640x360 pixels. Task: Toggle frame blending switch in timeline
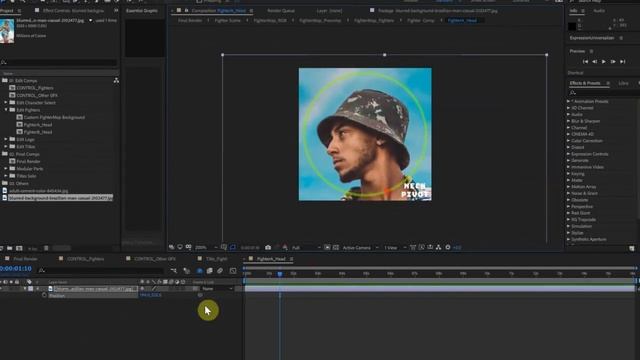(209, 271)
